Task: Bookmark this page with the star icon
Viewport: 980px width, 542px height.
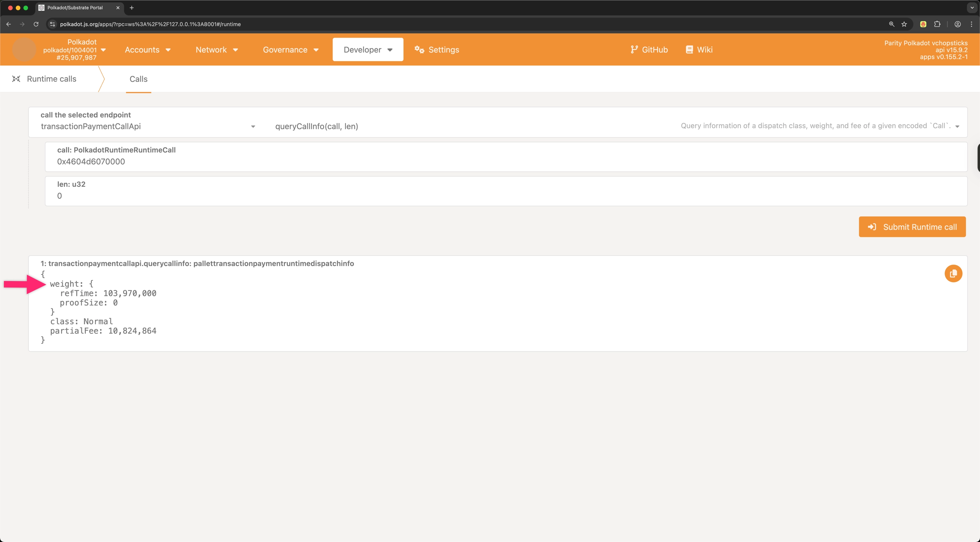Action: pyautogui.click(x=904, y=24)
